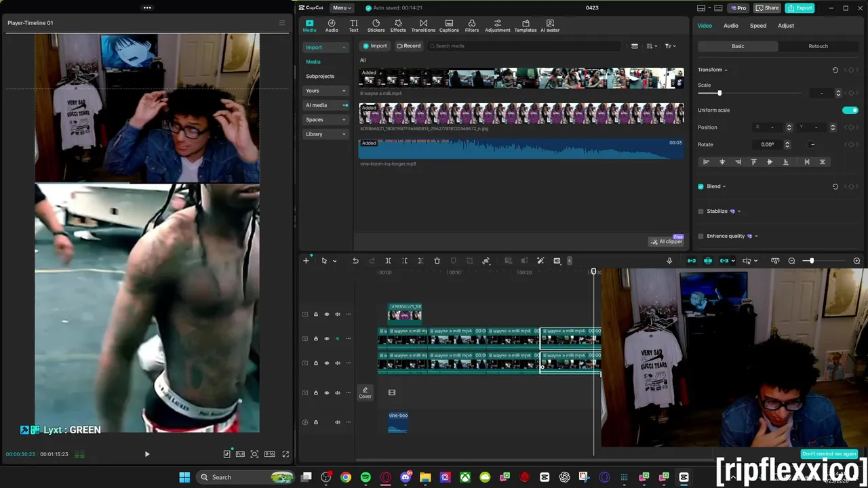The height and width of the screenshot is (488, 868).
Task: Expand the Blend options arrow
Action: click(x=724, y=186)
